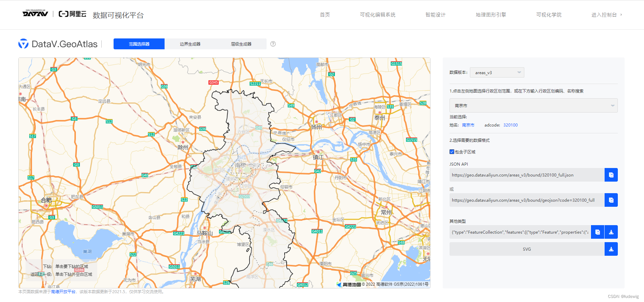Open the 可视化学院 menu item
The width and height of the screenshot is (644, 302).
[549, 15]
